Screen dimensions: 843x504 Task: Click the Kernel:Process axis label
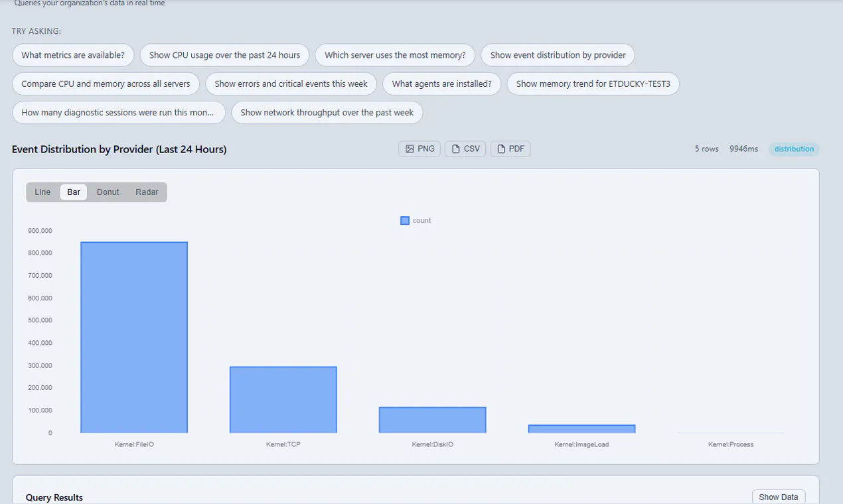pos(731,444)
